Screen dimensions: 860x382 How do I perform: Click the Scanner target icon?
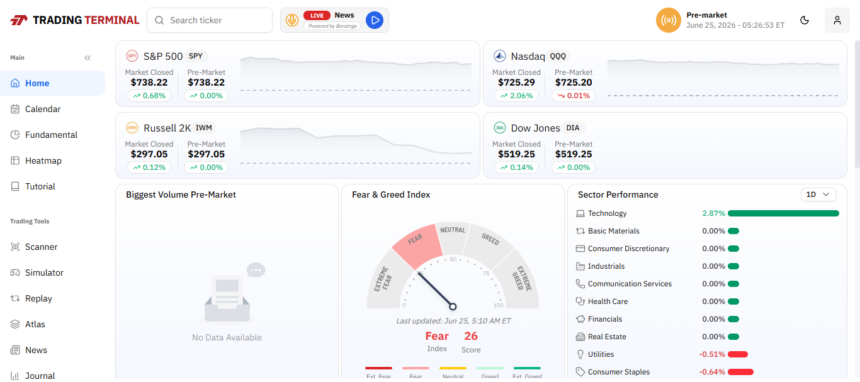[x=15, y=247]
